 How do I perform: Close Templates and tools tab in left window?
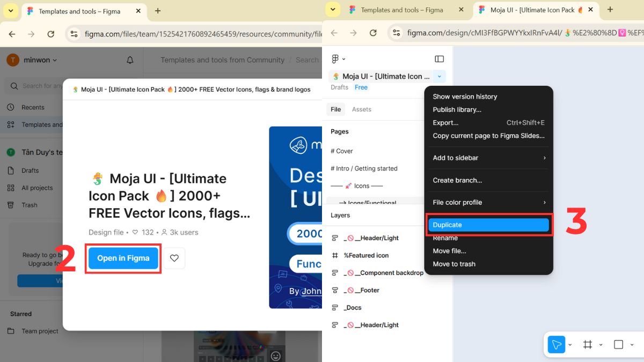[138, 11]
